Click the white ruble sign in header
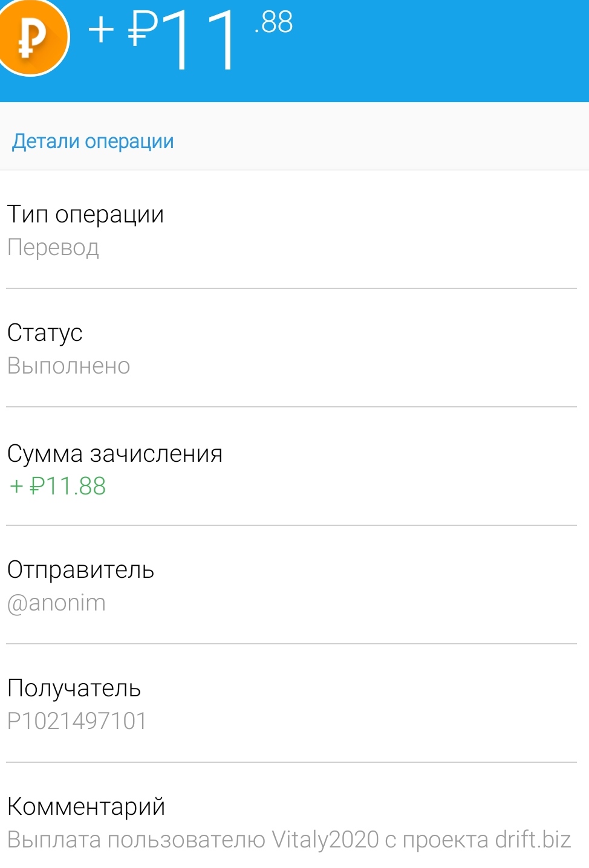This screenshot has width=589, height=868. point(143,29)
